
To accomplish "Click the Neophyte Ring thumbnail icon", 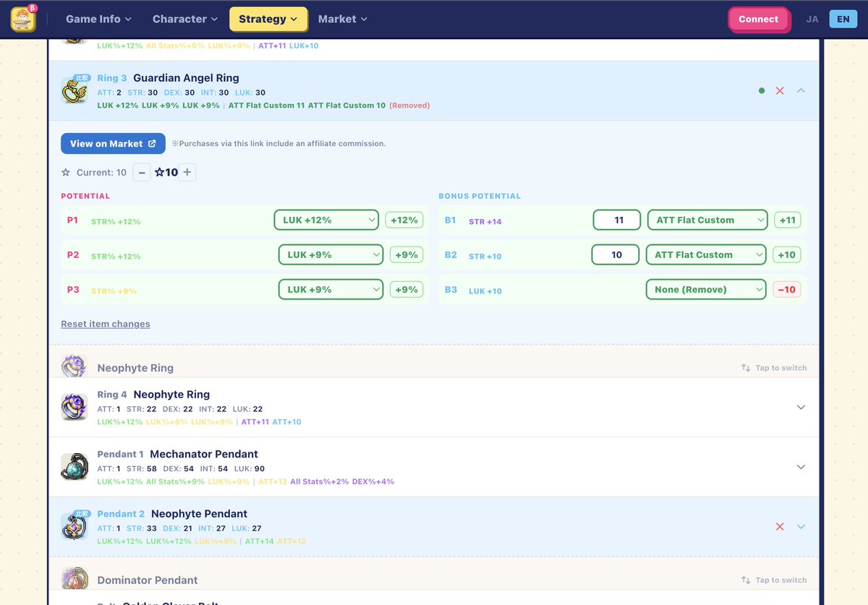I will coord(75,366).
